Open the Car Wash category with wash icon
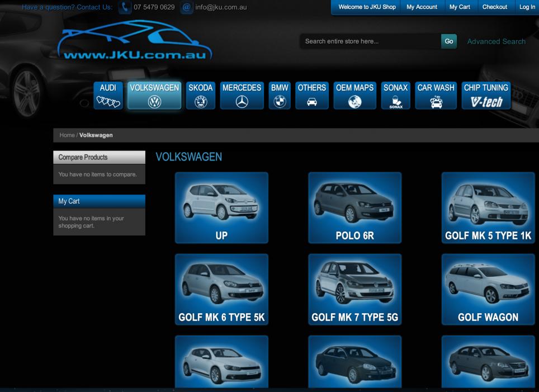Screen dimensions: 539x392 tap(436, 96)
